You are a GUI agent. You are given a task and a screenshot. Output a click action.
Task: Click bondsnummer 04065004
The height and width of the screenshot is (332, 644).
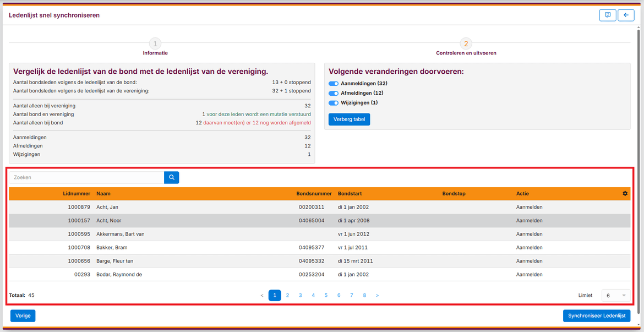point(312,221)
